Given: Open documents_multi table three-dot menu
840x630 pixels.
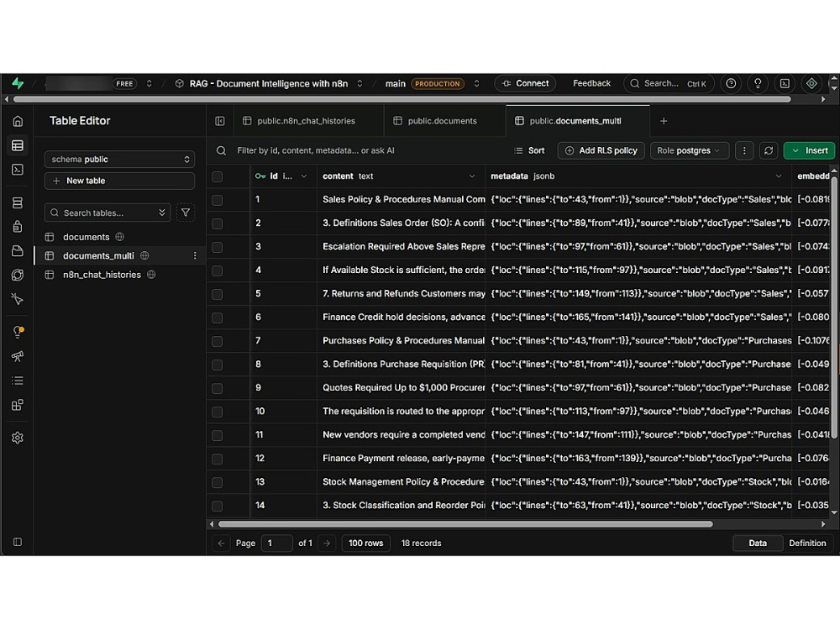Looking at the screenshot, I should [195, 255].
